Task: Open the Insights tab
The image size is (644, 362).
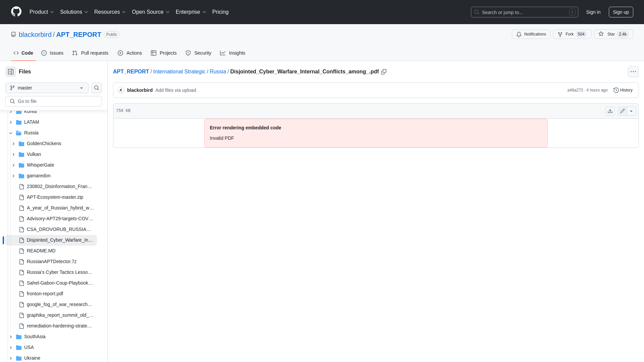Action: click(x=232, y=53)
